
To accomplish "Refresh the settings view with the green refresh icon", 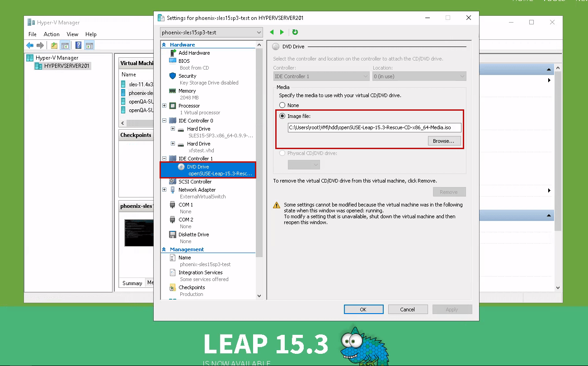I will (296, 32).
